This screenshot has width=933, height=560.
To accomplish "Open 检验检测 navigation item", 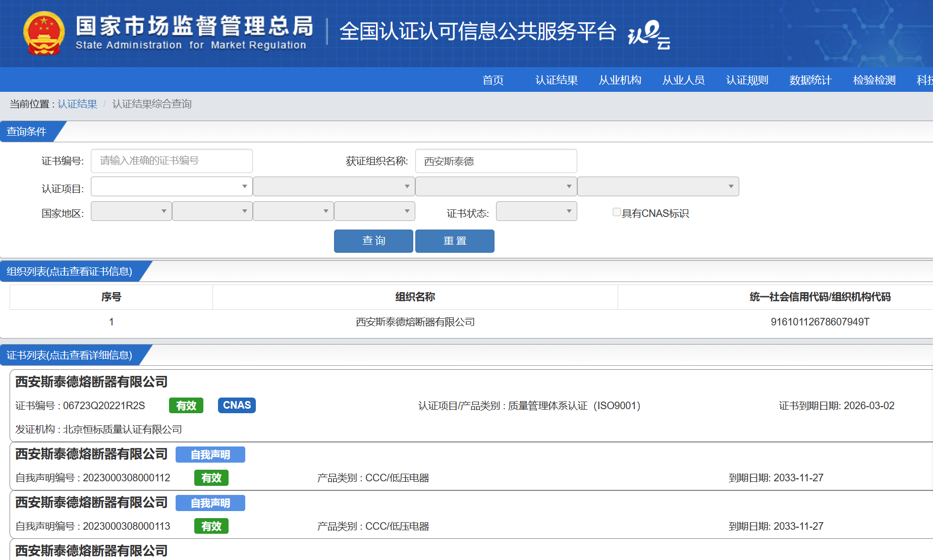I will coord(874,80).
